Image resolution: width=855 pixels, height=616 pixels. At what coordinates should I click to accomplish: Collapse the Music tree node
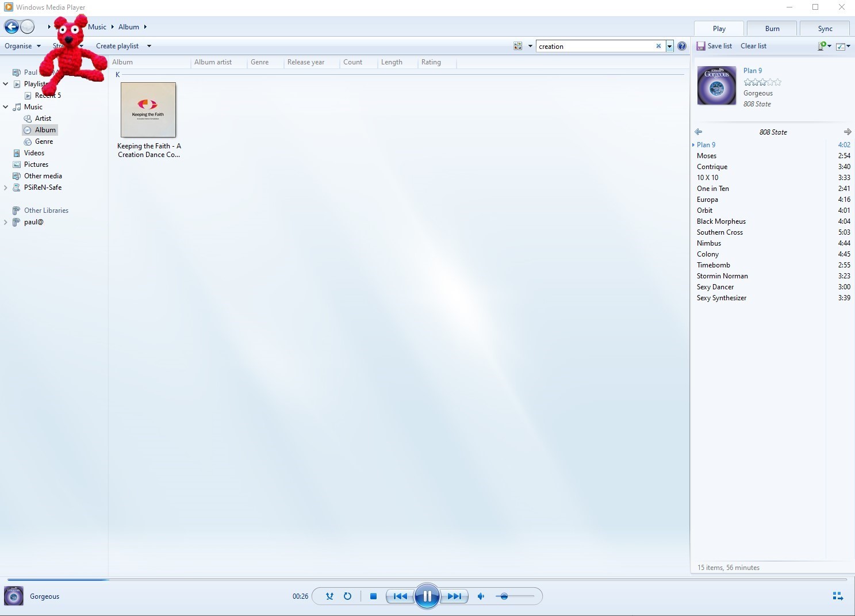[x=6, y=107]
